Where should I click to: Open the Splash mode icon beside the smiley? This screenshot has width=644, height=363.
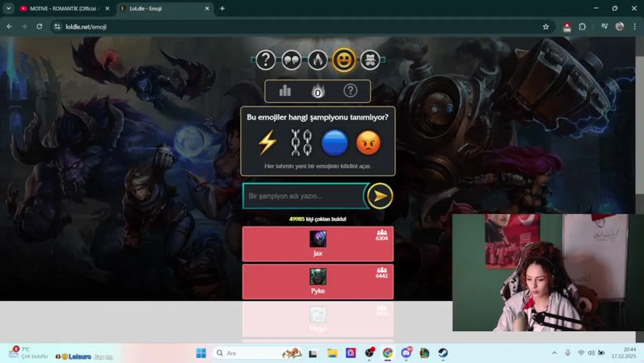pos(370,60)
